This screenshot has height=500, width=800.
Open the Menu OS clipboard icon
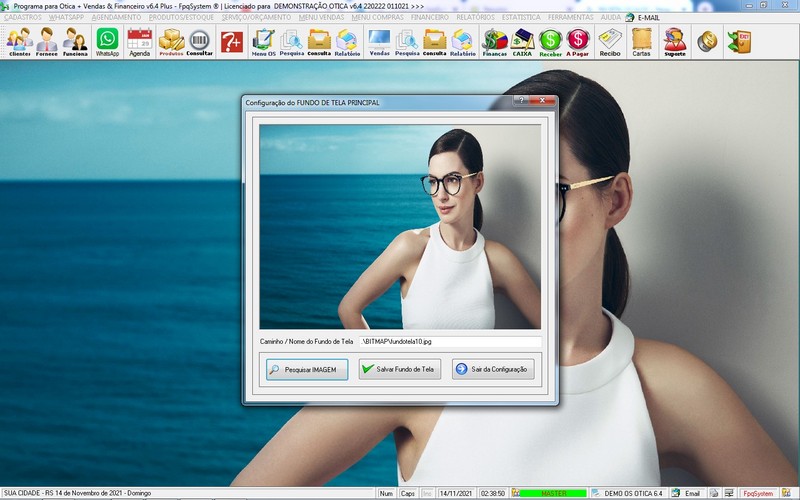pyautogui.click(x=264, y=42)
